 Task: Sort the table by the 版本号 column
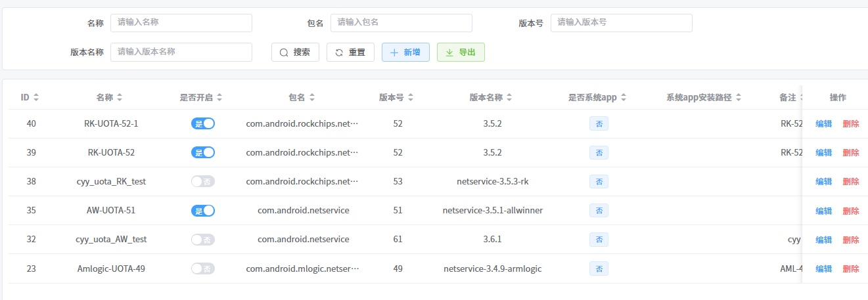click(x=411, y=97)
